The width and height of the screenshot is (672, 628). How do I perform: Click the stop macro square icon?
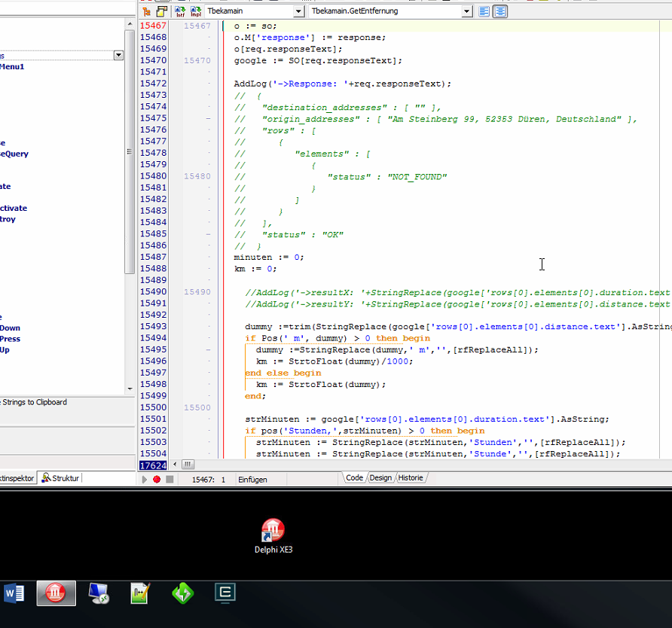(170, 479)
